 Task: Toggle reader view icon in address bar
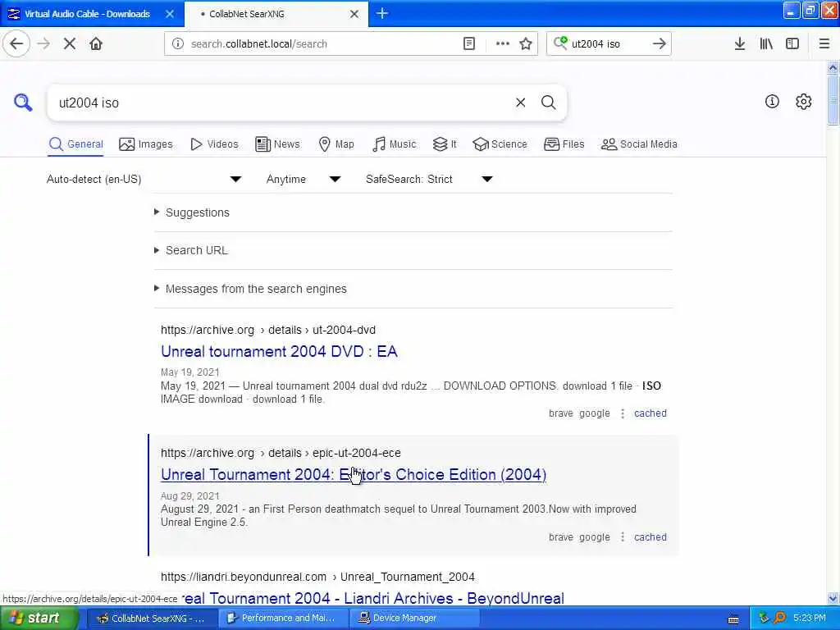(468, 43)
